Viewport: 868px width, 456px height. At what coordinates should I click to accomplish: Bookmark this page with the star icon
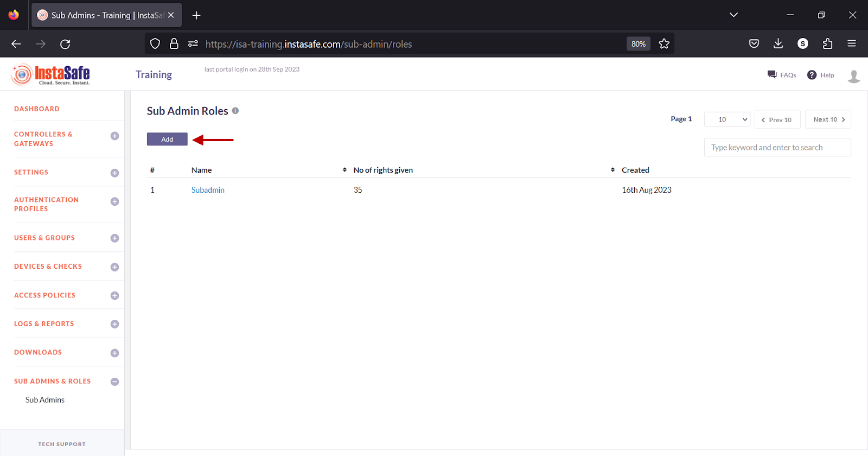664,44
